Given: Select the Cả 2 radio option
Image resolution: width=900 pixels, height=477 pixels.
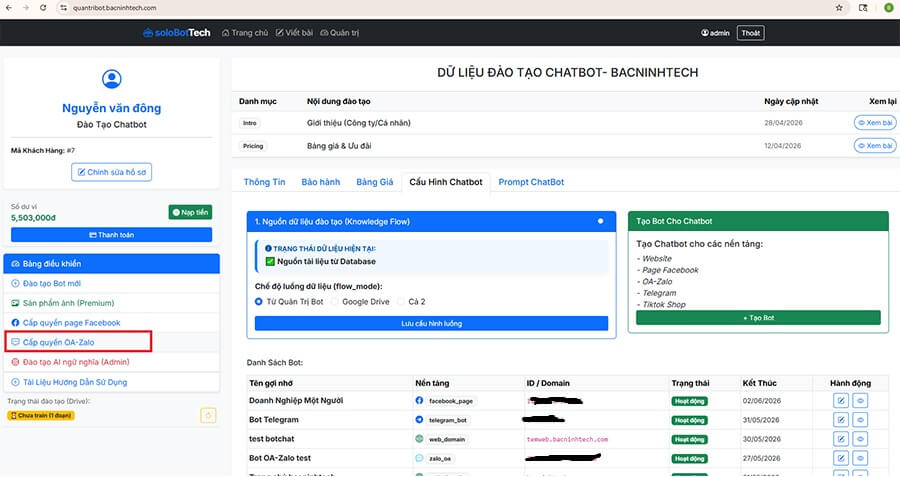Looking at the screenshot, I should click(x=401, y=302).
